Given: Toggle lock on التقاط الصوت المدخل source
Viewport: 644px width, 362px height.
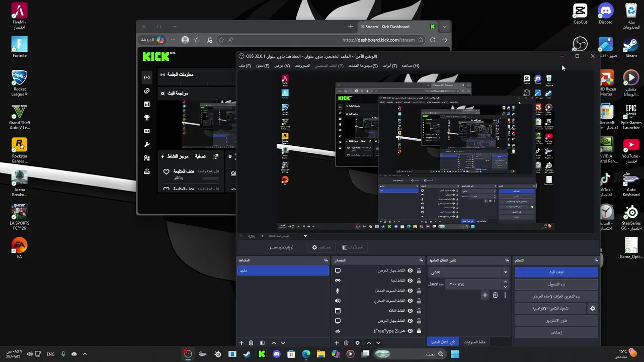Looking at the screenshot, I should pos(419,291).
